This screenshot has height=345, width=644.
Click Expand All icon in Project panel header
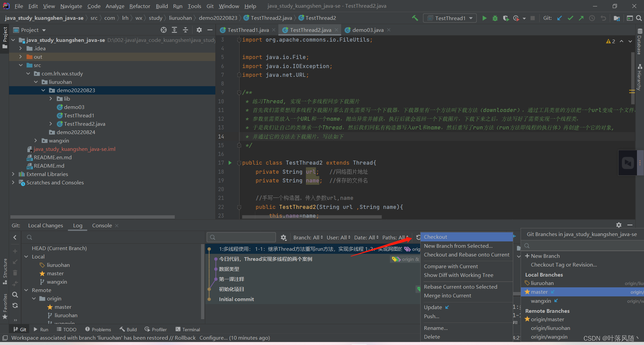coord(174,30)
